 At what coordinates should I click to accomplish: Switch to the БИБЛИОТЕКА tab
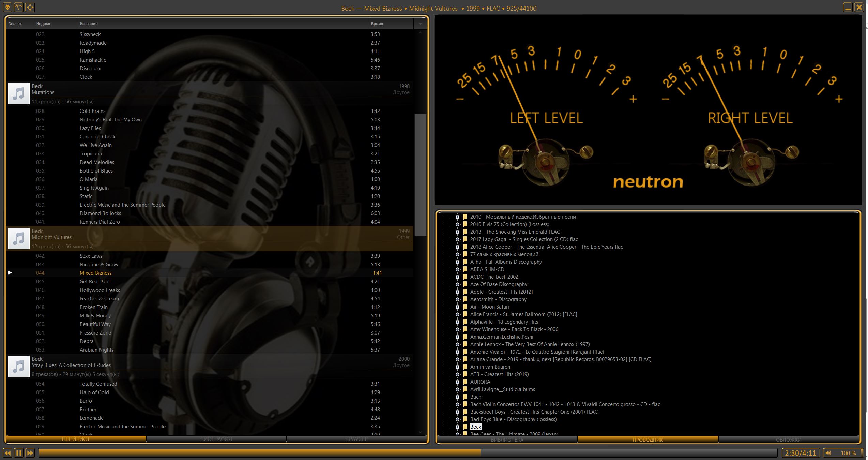tap(507, 440)
